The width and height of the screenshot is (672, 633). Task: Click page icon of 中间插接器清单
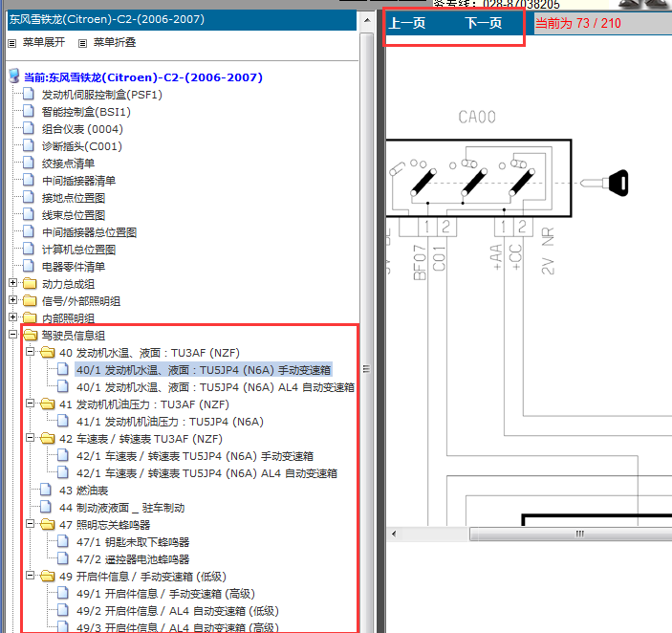29,180
